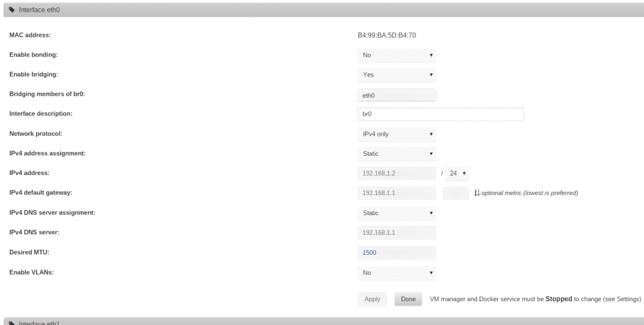Open the Enable bonding dropdown
Image resolution: width=644 pixels, height=325 pixels.
(x=397, y=55)
